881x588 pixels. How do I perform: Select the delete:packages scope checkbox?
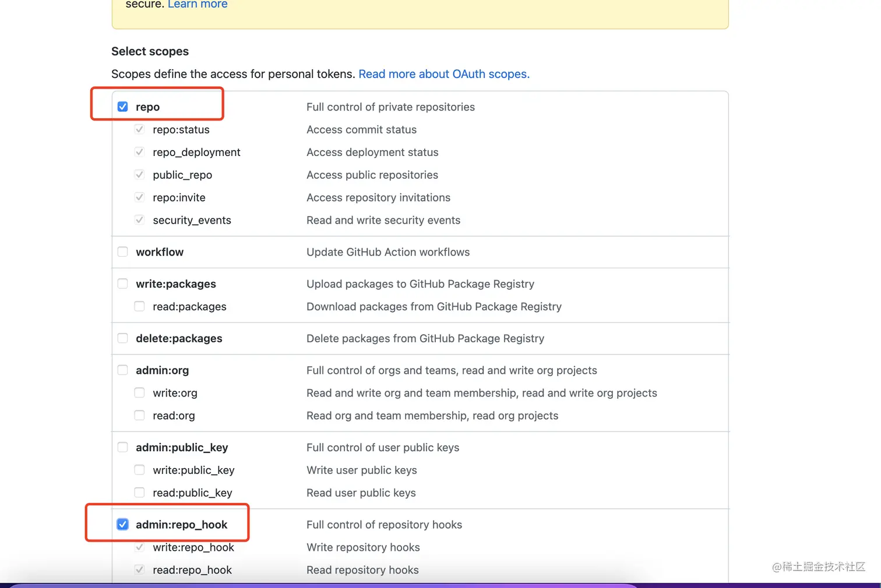point(122,338)
